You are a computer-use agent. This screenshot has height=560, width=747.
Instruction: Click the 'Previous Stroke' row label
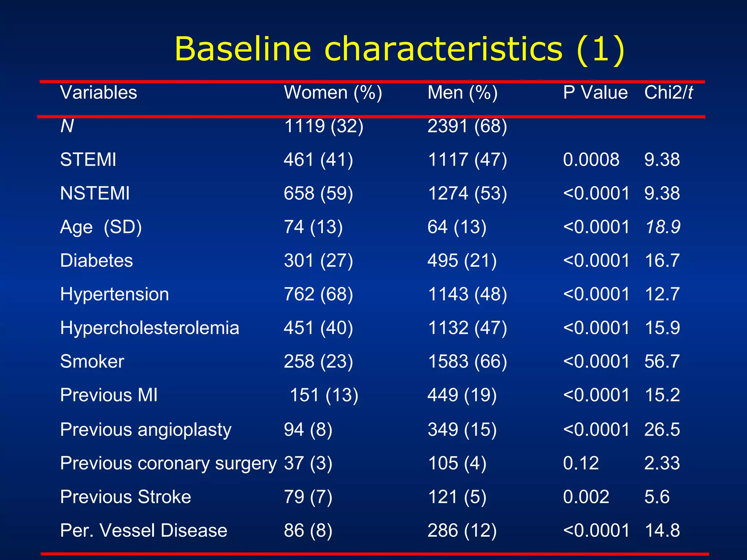(x=125, y=497)
